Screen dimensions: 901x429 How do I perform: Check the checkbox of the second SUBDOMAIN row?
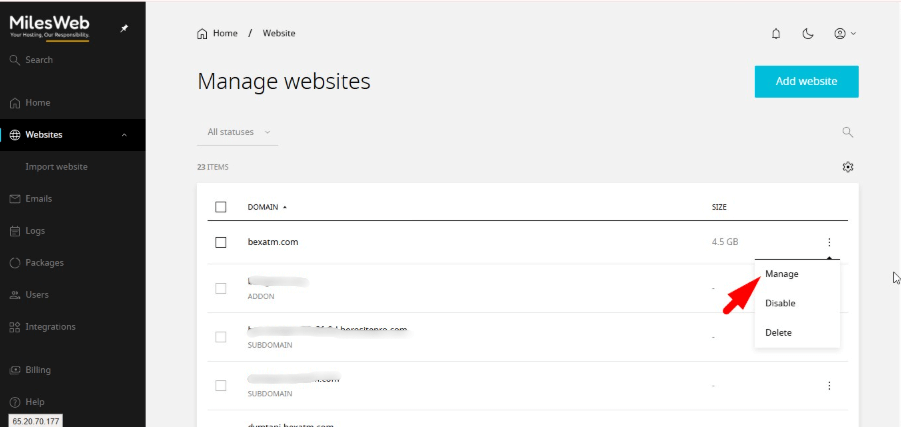click(x=221, y=385)
